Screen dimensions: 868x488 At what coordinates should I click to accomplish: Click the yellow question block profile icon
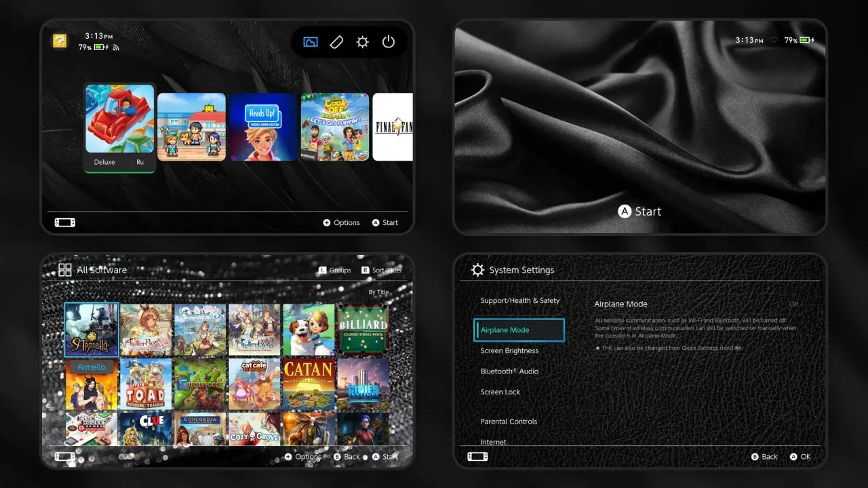tap(60, 41)
